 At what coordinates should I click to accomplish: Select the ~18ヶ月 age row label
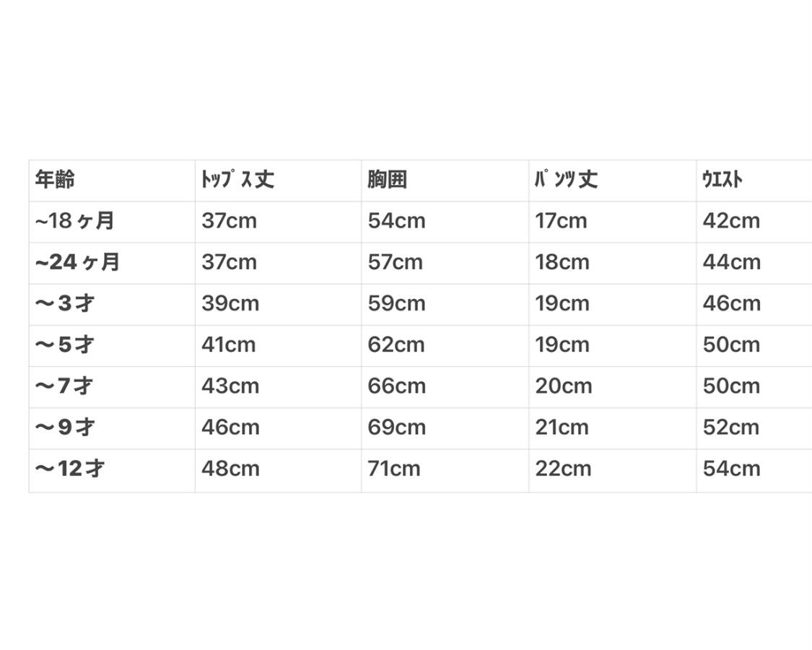tap(74, 221)
